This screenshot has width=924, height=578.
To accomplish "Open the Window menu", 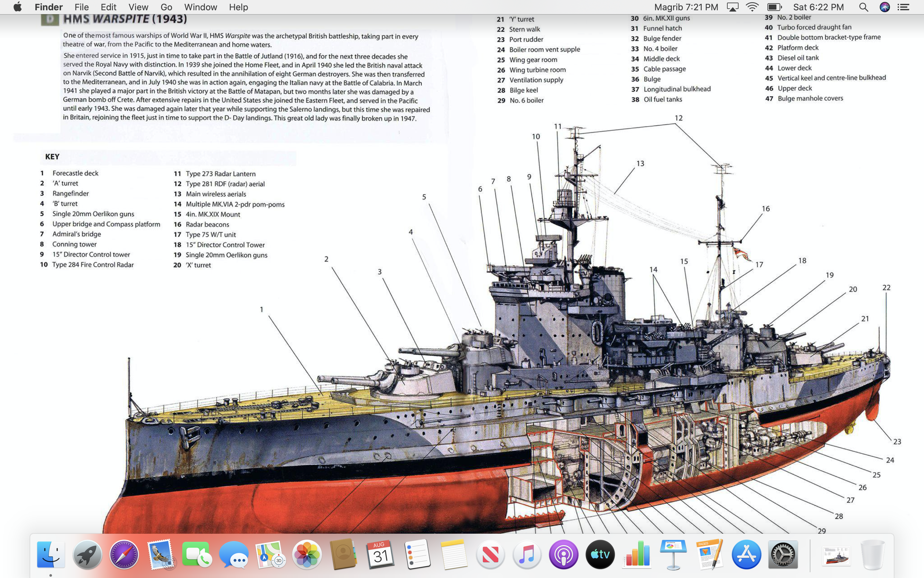I will point(201,7).
